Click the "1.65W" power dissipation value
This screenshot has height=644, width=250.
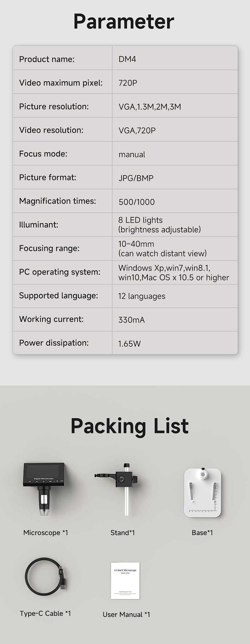129,343
